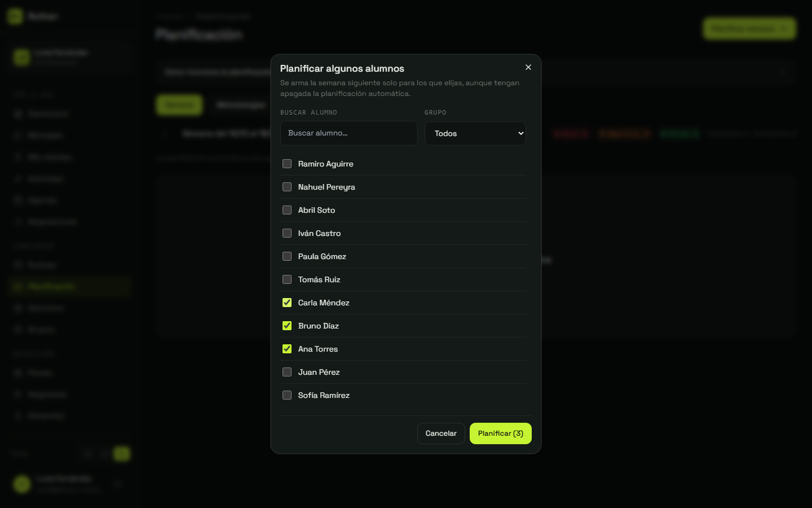Click the name Tomás Ruiz
This screenshot has height=508, width=812.
(319, 279)
